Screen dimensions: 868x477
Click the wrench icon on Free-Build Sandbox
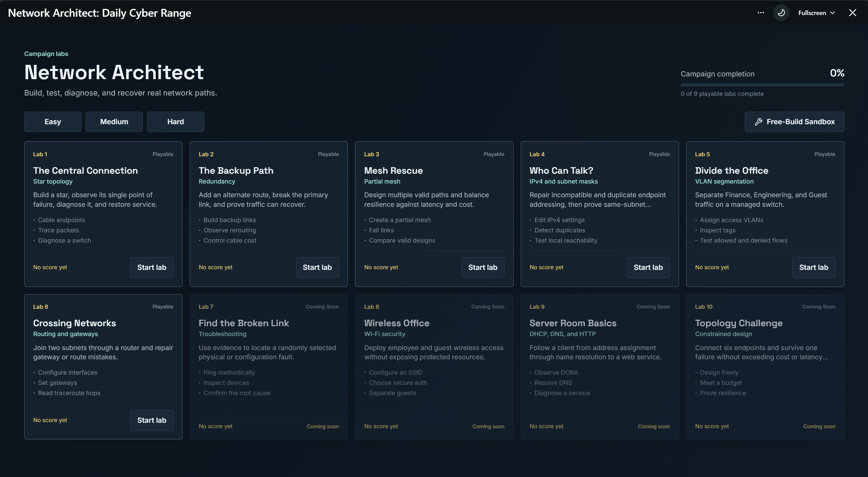tap(758, 122)
